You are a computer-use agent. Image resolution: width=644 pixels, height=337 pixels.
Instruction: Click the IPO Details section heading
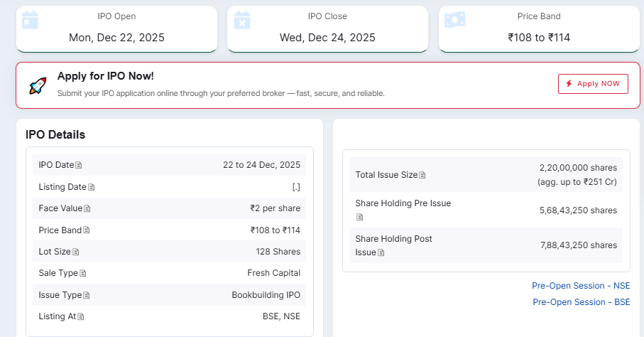tap(55, 134)
